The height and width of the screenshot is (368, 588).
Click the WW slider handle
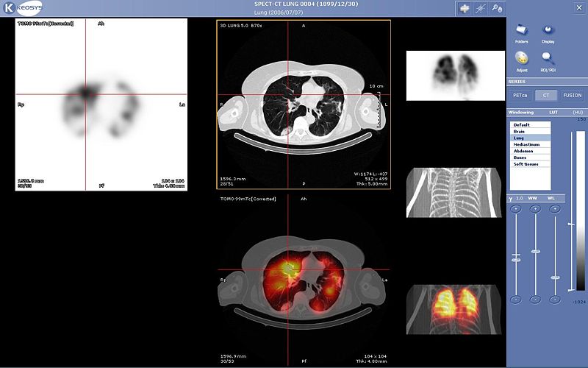pos(536,251)
